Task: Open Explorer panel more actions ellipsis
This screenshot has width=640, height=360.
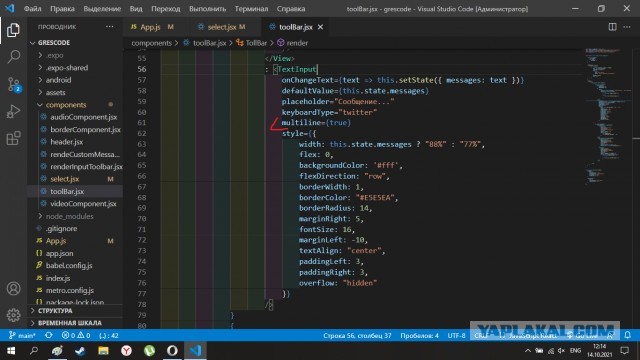Action: [x=110, y=27]
